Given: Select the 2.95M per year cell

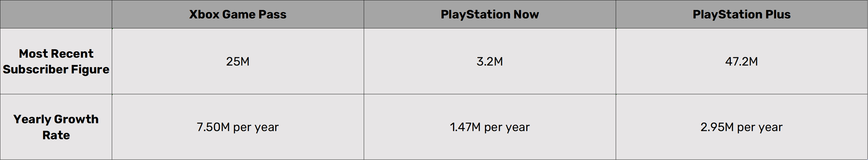Looking at the screenshot, I should click(x=741, y=127).
